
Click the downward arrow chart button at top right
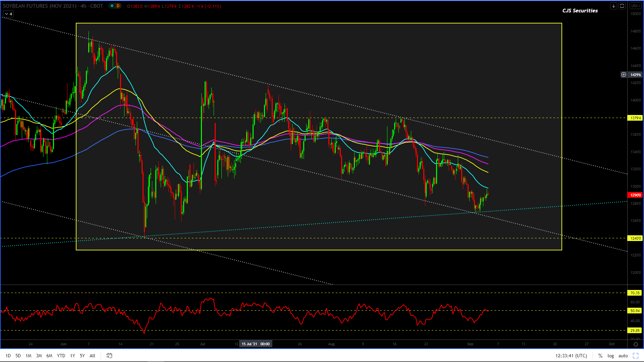click(613, 6)
